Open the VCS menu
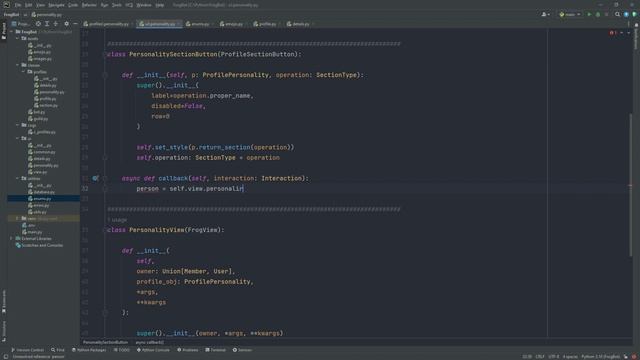 (x=129, y=5)
